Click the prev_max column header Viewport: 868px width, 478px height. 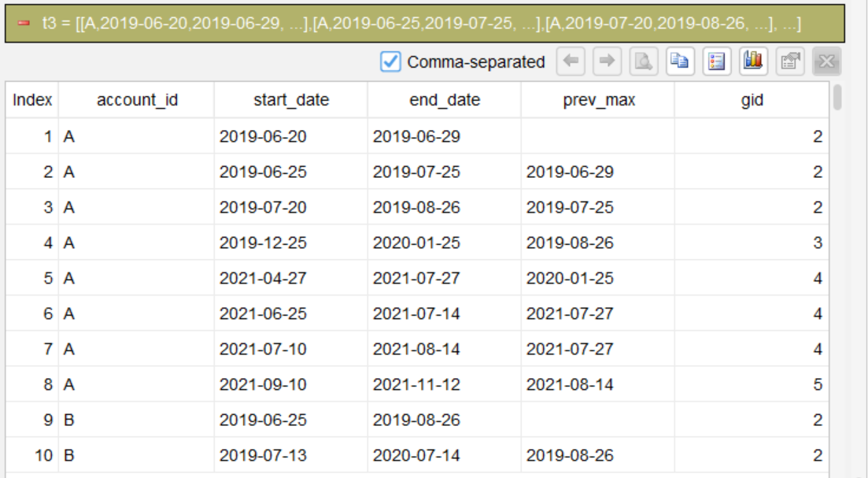[598, 100]
